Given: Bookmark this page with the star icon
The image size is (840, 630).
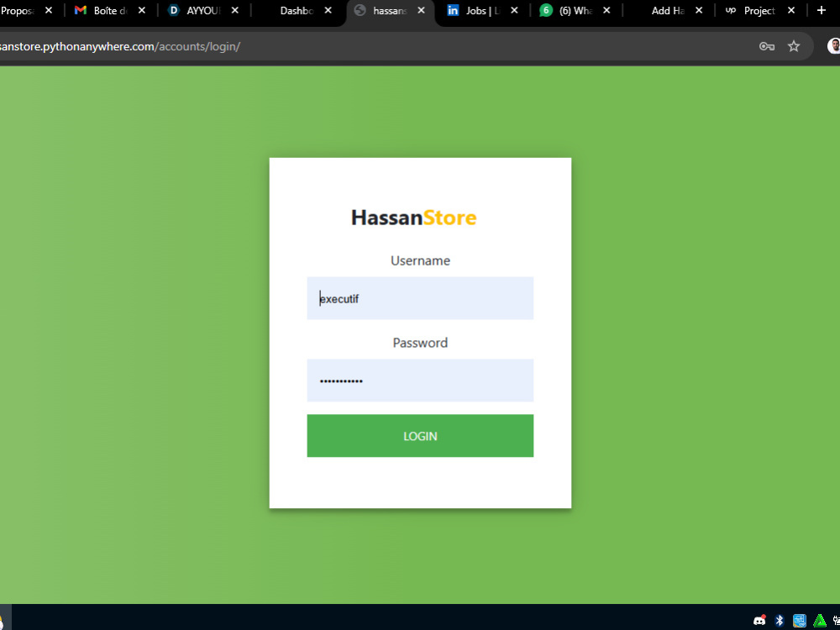Looking at the screenshot, I should [794, 46].
